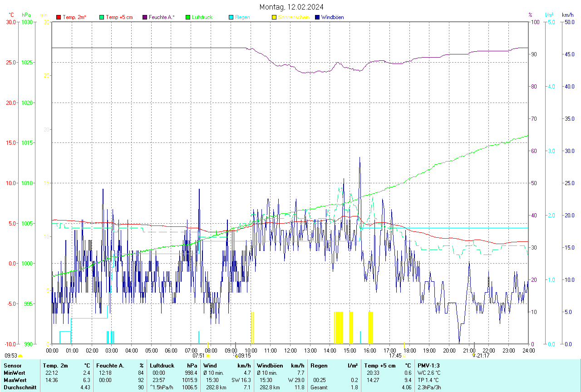Click the max gust value 'W 29.0'
Viewport: 581px width, 392px height.
[296, 380]
